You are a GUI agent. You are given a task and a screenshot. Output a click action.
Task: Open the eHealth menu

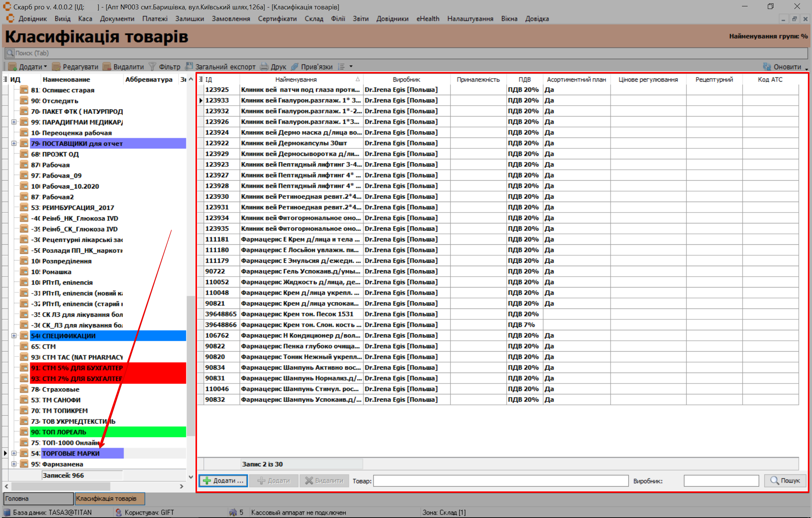[428, 19]
